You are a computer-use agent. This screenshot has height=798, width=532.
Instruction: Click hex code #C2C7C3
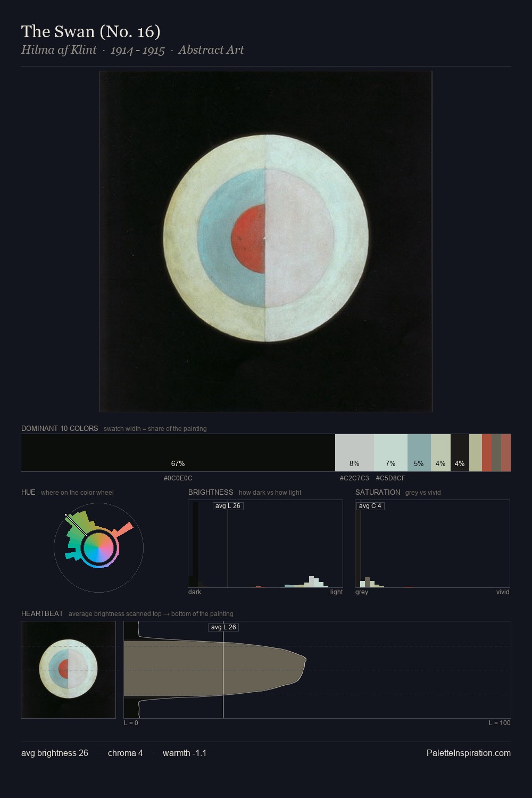[x=354, y=478]
